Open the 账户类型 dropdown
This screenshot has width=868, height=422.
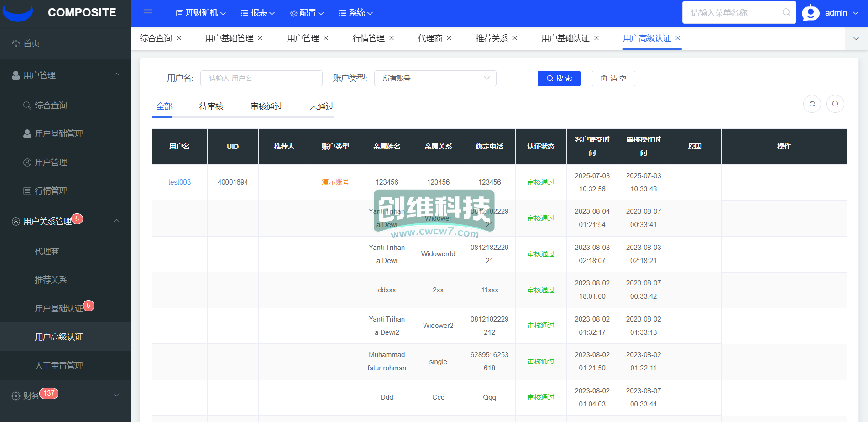click(435, 78)
